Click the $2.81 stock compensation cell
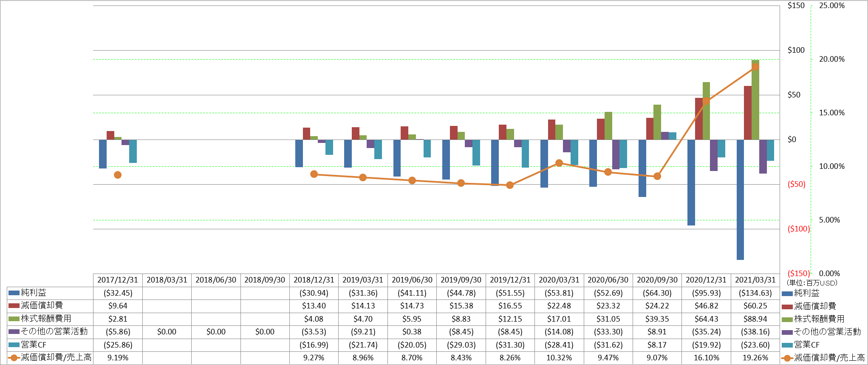868x365 pixels. (118, 319)
